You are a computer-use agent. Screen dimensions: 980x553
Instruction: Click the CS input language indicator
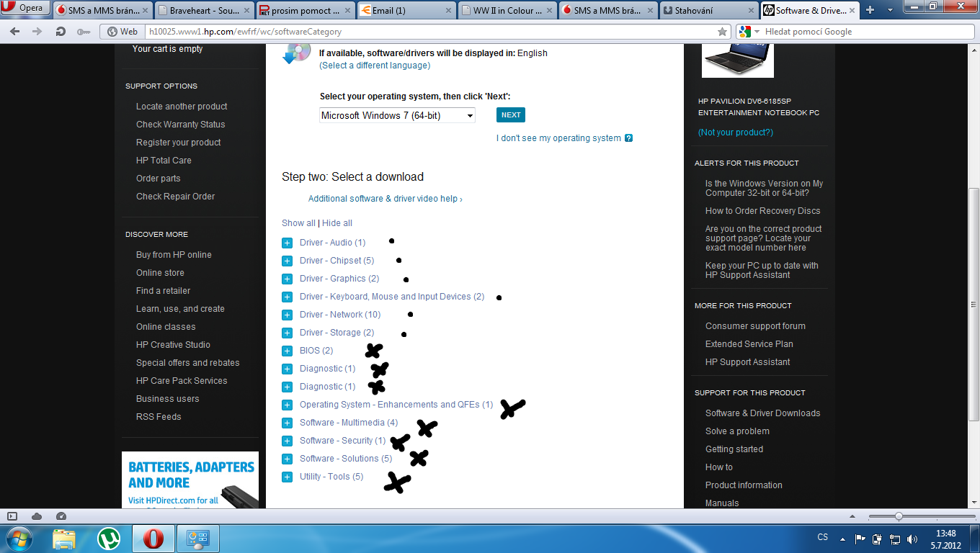coord(823,537)
